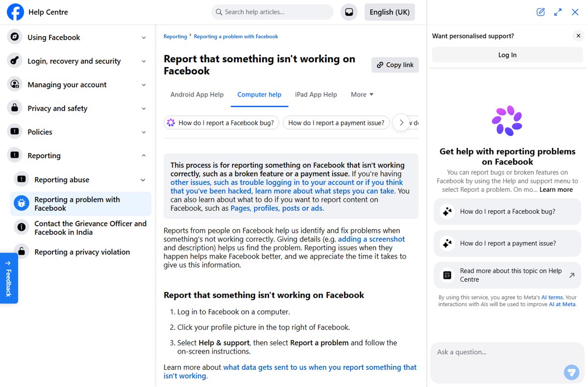Open the AI at Meta link

[x=562, y=304]
